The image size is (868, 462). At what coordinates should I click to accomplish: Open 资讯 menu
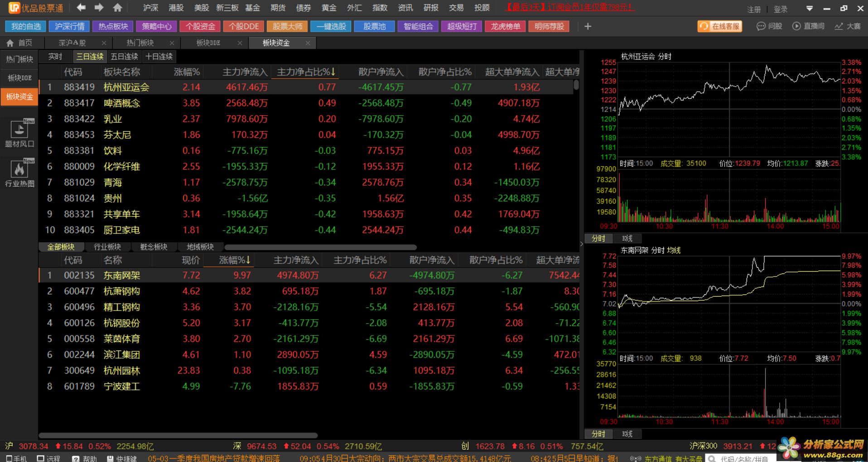[x=405, y=8]
